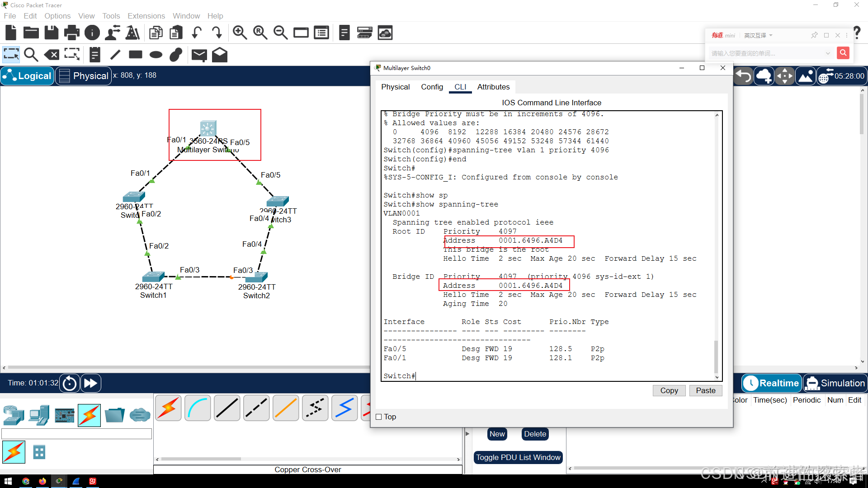Enable the Top checkbox
The height and width of the screenshot is (488, 868).
[x=379, y=417]
